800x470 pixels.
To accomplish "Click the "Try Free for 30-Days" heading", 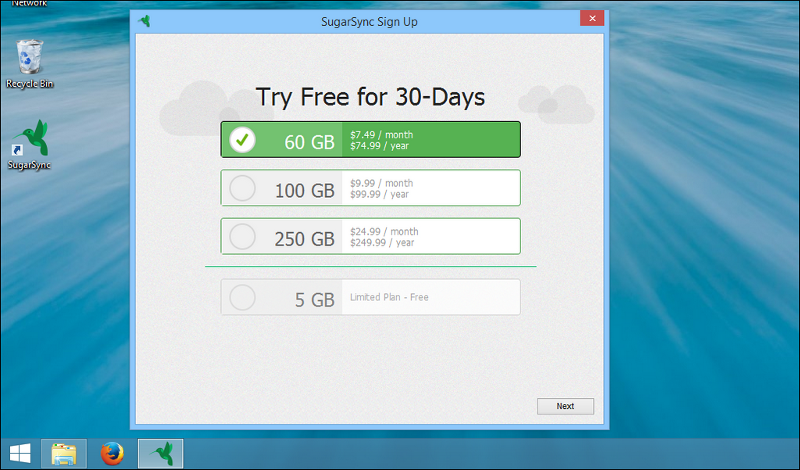I will tap(370, 97).
